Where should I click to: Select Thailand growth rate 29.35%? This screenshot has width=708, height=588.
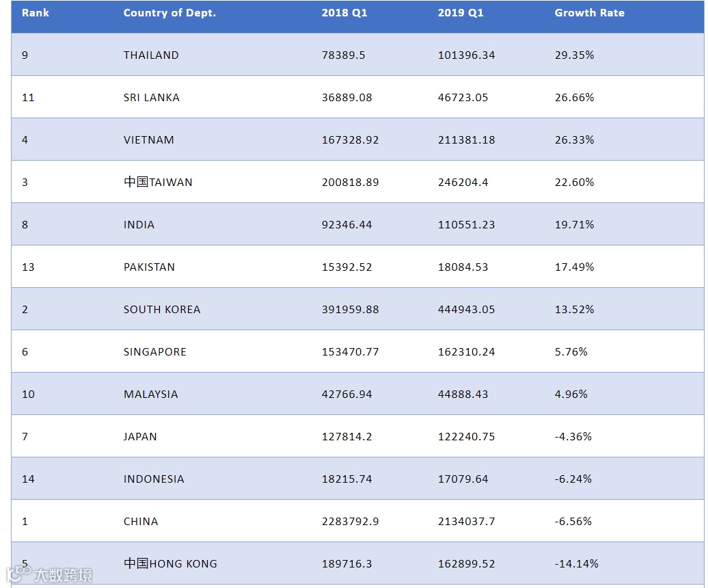(x=574, y=55)
